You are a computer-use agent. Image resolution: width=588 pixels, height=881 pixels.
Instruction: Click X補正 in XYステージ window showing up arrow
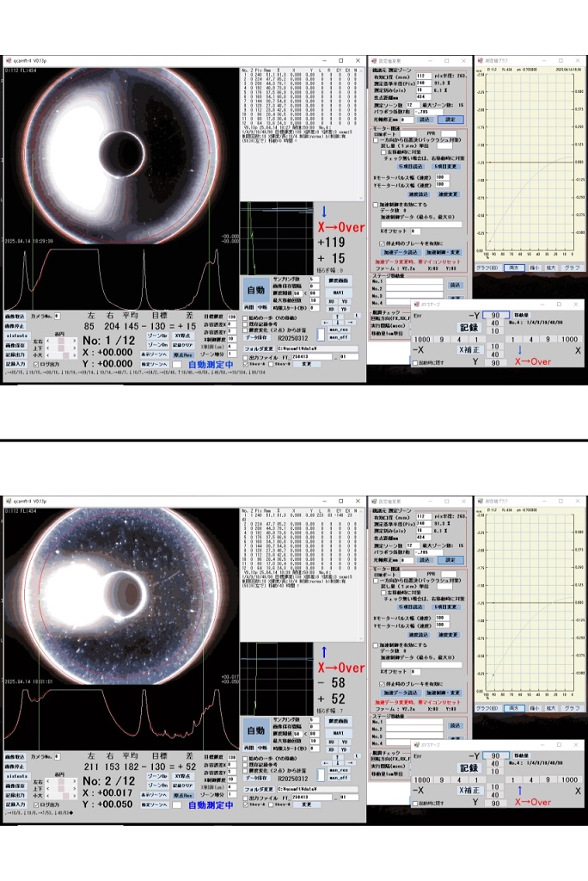pos(469,790)
